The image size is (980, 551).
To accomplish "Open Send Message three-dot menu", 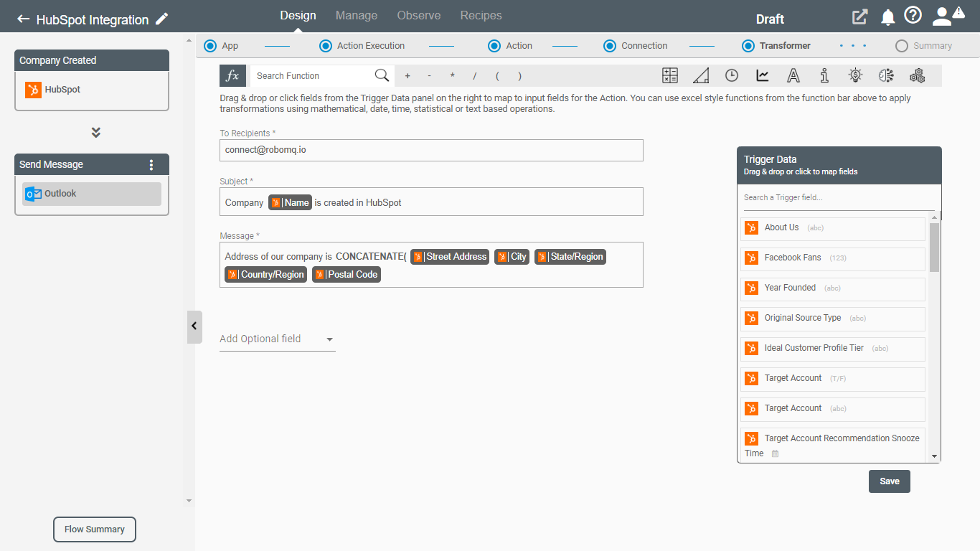I will click(151, 164).
